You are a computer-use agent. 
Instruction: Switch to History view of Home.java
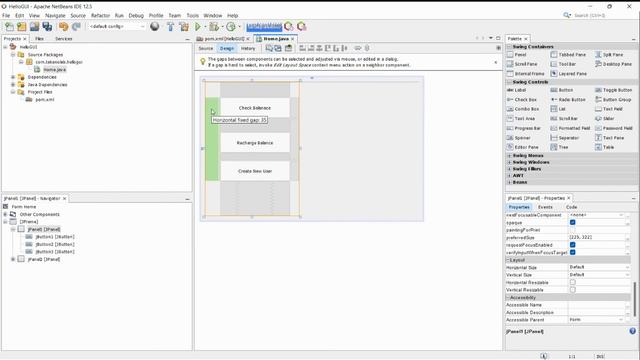pyautogui.click(x=248, y=48)
